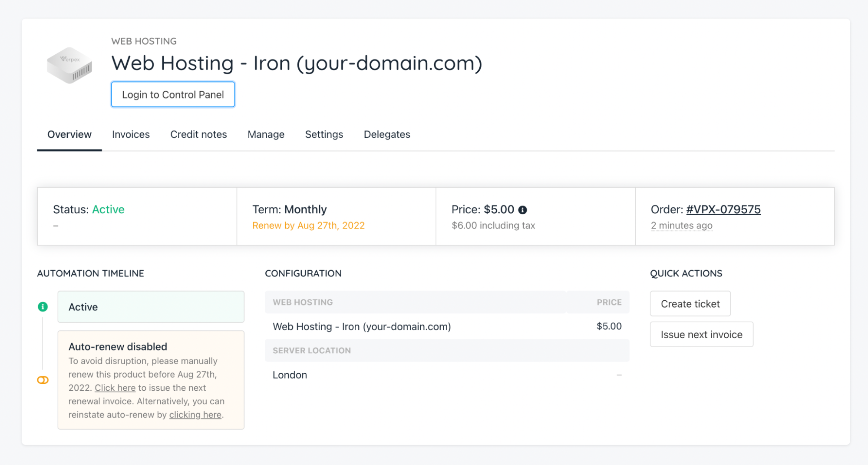Select the Overview tab
The image size is (868, 465).
point(69,135)
